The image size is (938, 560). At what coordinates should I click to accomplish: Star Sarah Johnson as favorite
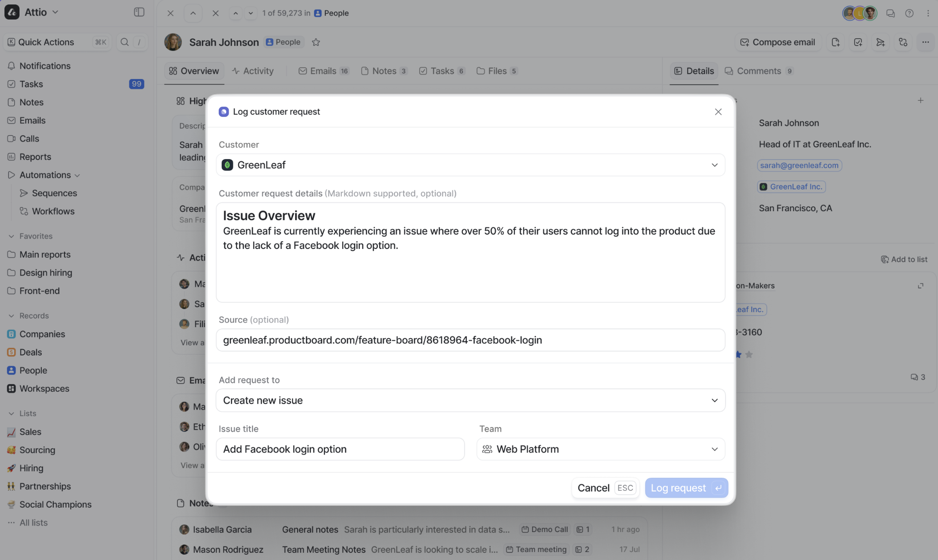tap(316, 42)
